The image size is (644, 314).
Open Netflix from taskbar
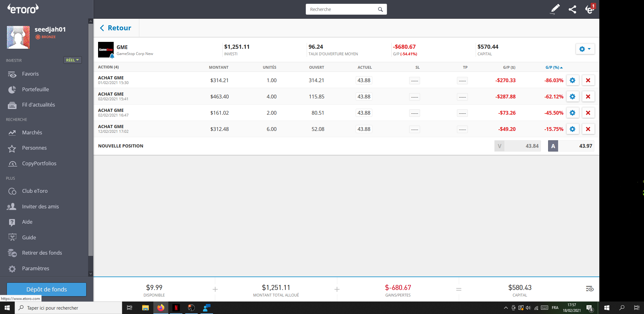coord(176,308)
